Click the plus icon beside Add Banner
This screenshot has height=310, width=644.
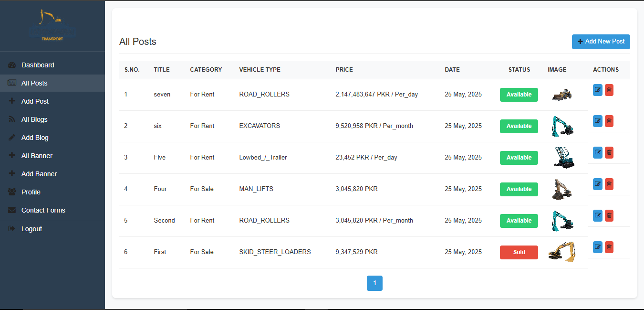[x=12, y=174]
